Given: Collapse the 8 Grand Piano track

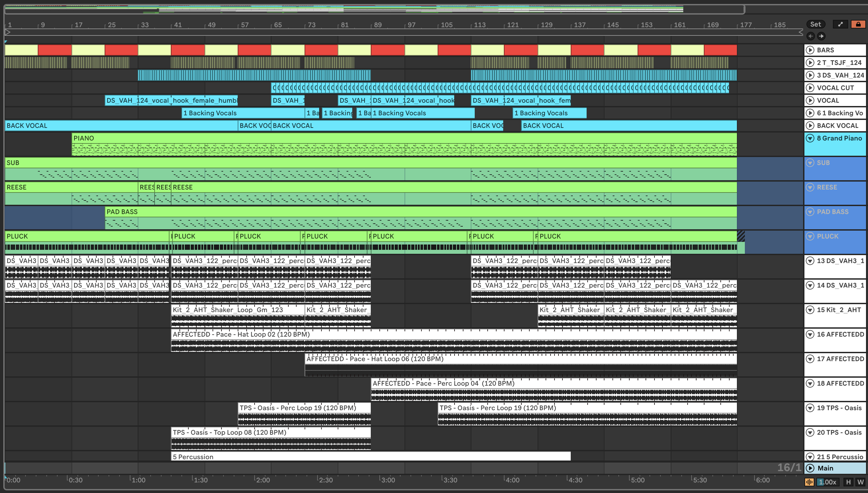Looking at the screenshot, I should tap(810, 138).
